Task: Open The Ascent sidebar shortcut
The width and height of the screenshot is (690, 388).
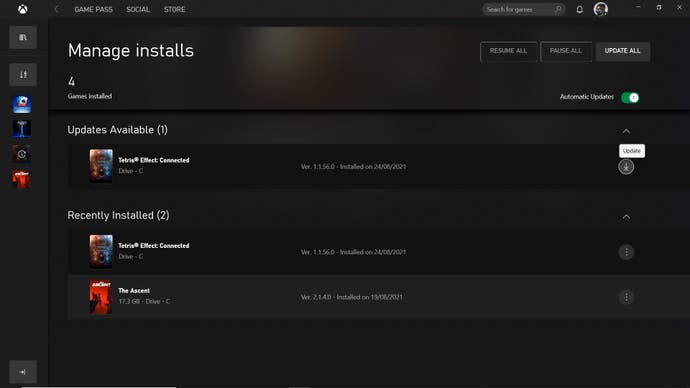Action: [x=22, y=179]
